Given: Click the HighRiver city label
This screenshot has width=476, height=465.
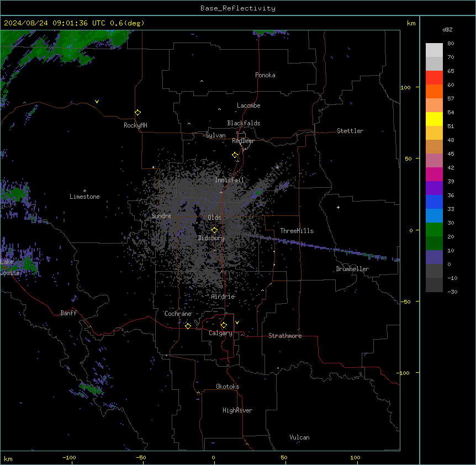Looking at the screenshot, I should point(237,410).
